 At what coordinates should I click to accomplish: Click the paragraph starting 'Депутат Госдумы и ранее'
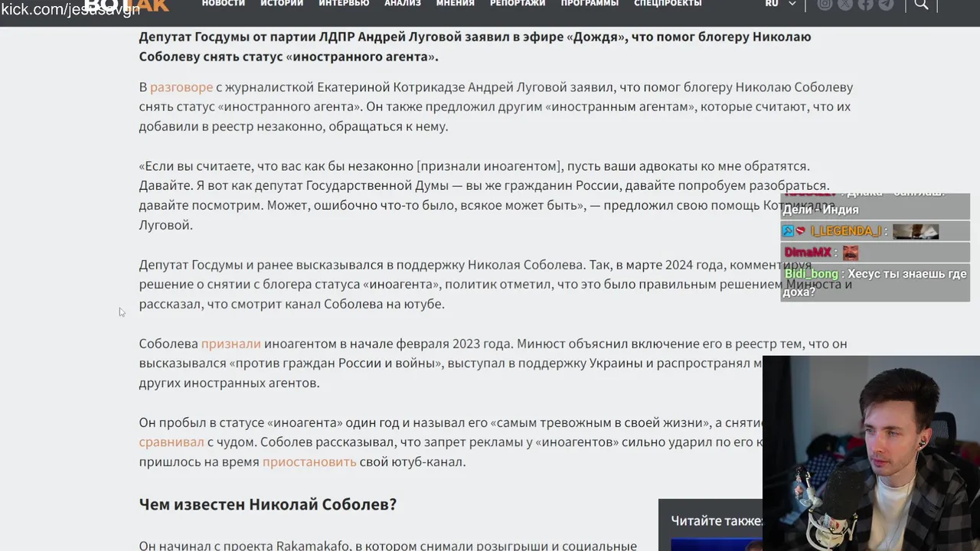(x=495, y=285)
